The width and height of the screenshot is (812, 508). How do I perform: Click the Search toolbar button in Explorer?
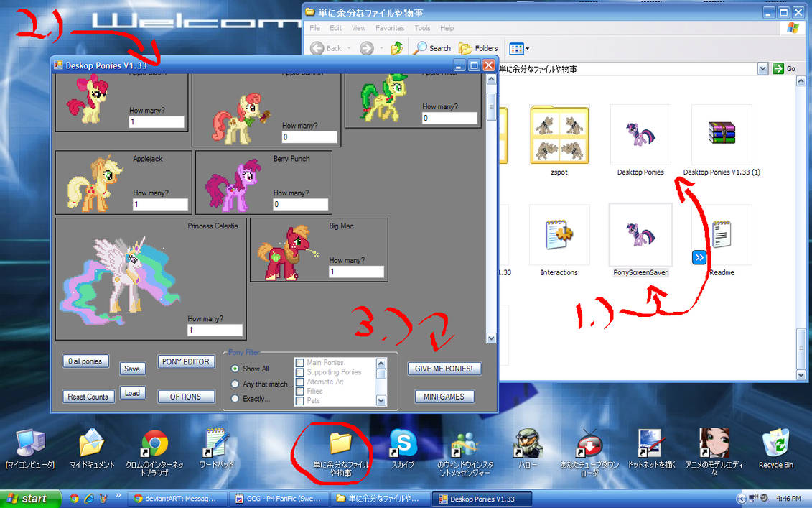[x=434, y=48]
